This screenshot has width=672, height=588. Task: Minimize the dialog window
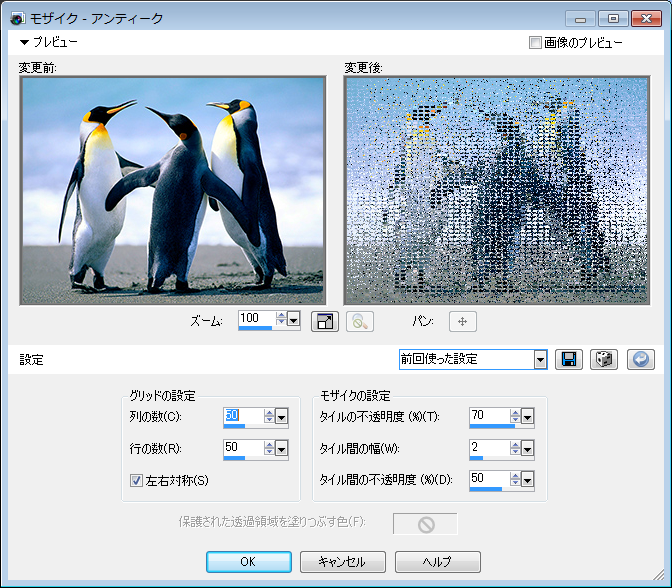[580, 18]
